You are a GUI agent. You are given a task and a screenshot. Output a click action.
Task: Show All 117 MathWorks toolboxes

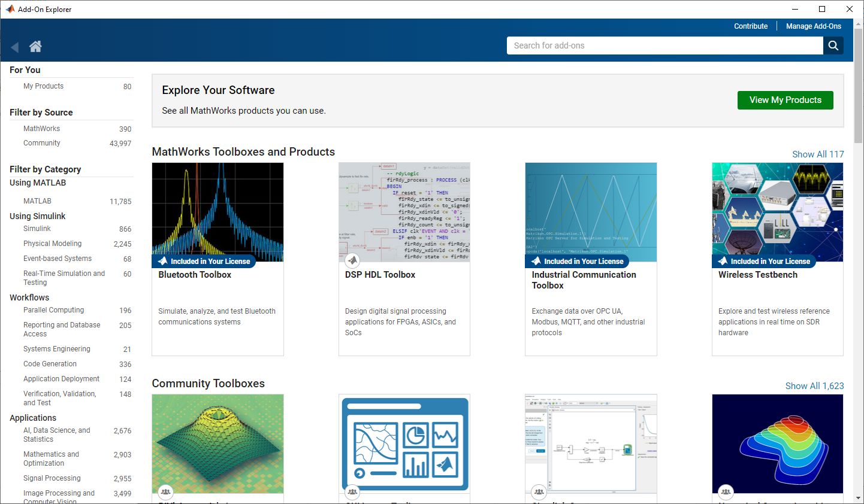coord(818,154)
